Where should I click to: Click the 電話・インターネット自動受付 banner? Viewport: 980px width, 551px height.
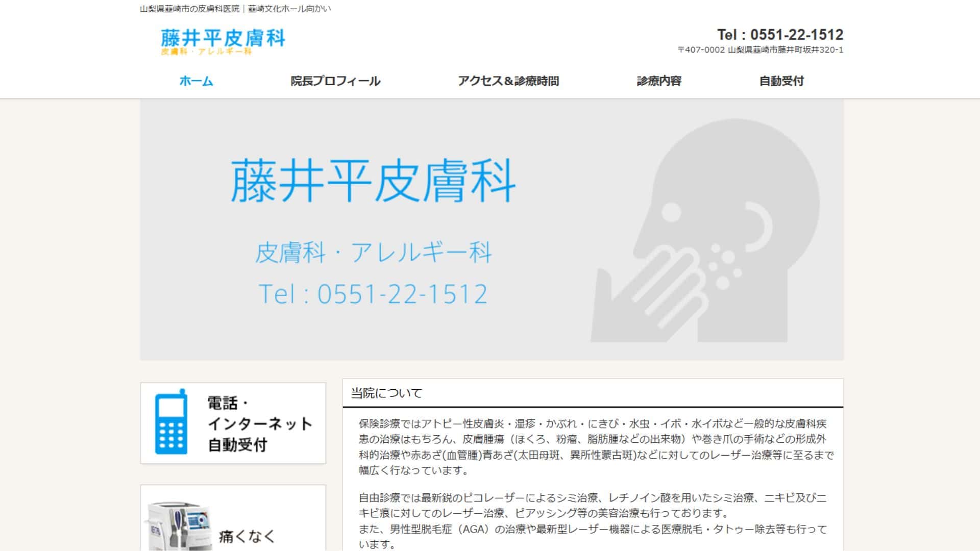tap(232, 423)
